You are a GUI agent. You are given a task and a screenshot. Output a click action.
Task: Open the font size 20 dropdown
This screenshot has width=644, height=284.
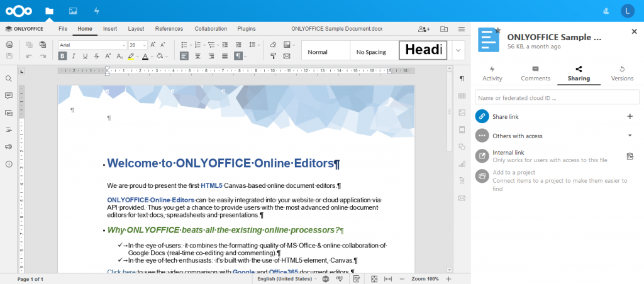pos(145,45)
